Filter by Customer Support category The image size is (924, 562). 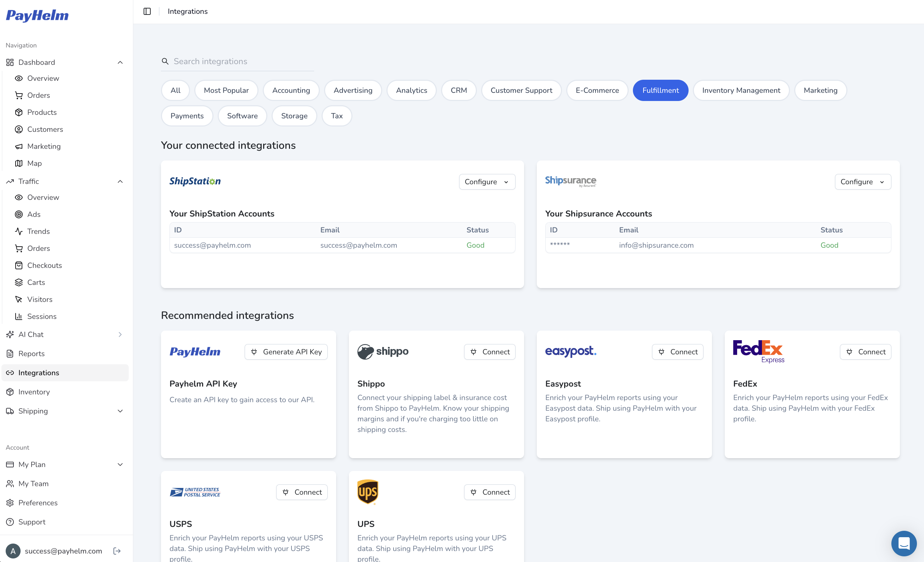[x=521, y=90]
